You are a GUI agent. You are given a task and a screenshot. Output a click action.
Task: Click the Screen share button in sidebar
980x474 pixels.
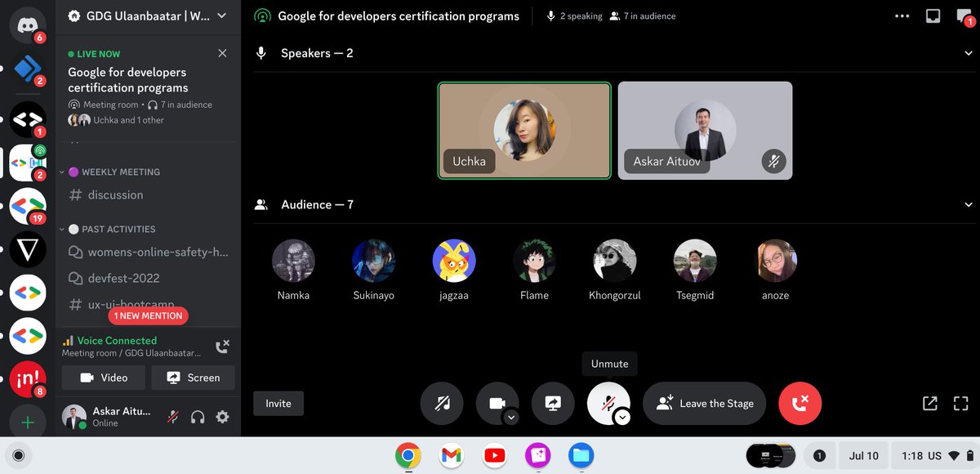pyautogui.click(x=193, y=378)
